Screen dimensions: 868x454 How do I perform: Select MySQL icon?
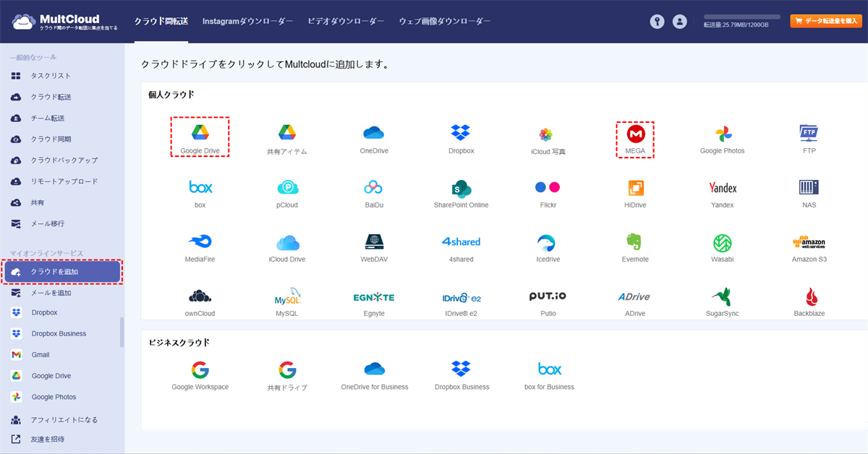click(x=287, y=296)
